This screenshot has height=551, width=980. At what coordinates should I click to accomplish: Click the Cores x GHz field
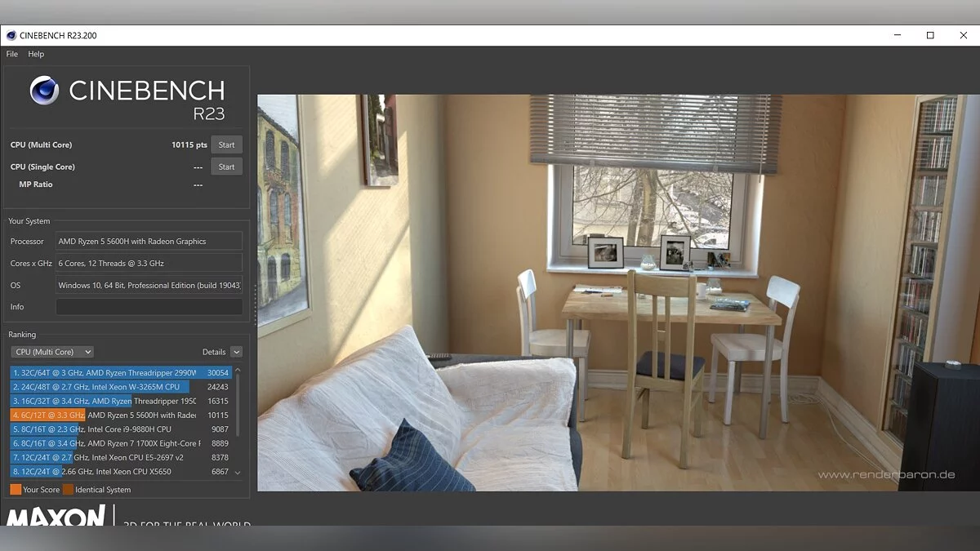click(x=149, y=263)
